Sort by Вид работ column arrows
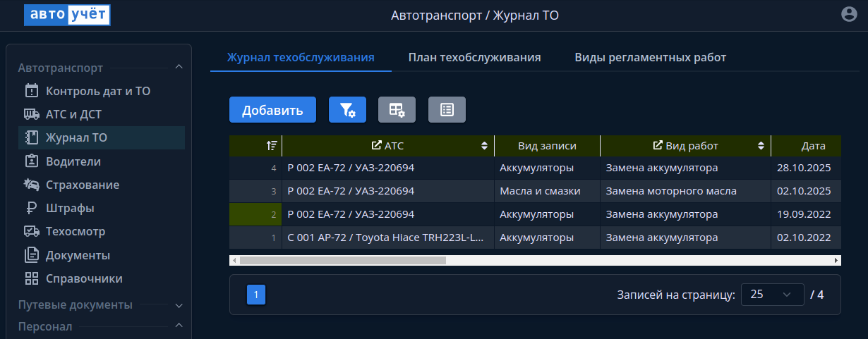This screenshot has height=339, width=868. [x=761, y=146]
